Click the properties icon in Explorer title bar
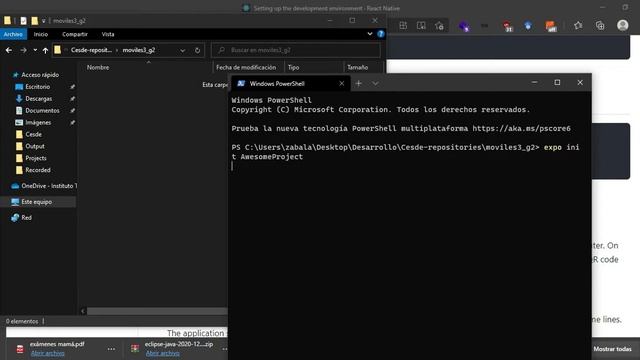This screenshot has width=640, height=360. tap(23, 20)
